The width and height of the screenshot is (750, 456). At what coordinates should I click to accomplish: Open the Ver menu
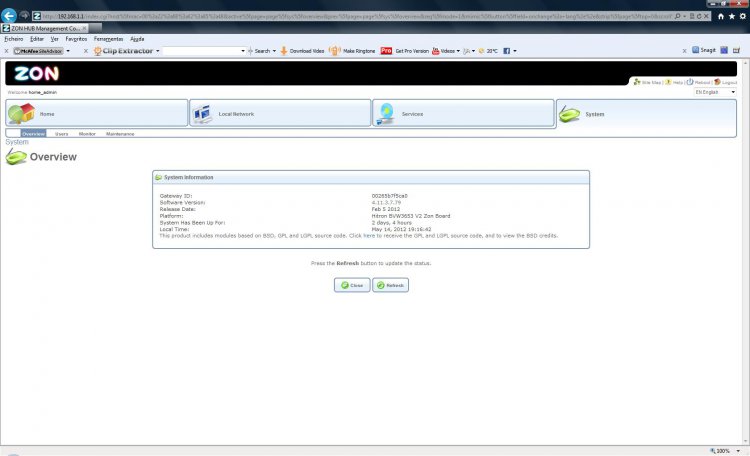(x=55, y=39)
